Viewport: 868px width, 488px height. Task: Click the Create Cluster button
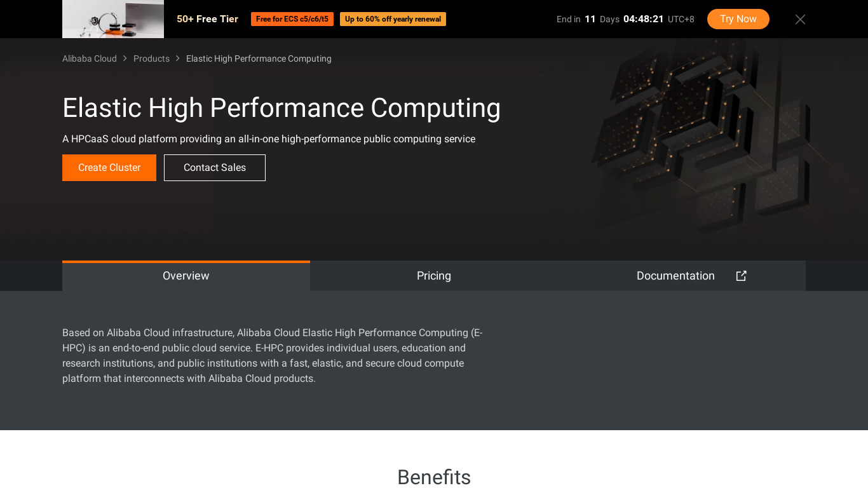[x=109, y=168]
